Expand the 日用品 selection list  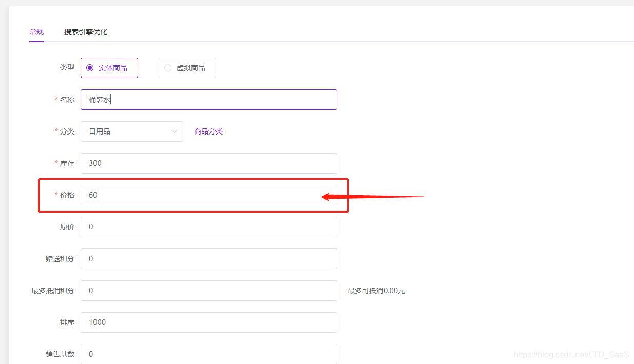click(132, 131)
